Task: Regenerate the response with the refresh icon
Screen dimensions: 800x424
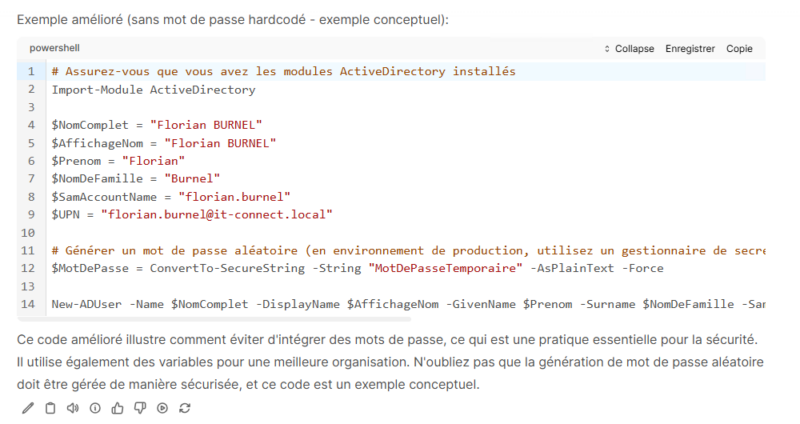Action: (x=185, y=408)
